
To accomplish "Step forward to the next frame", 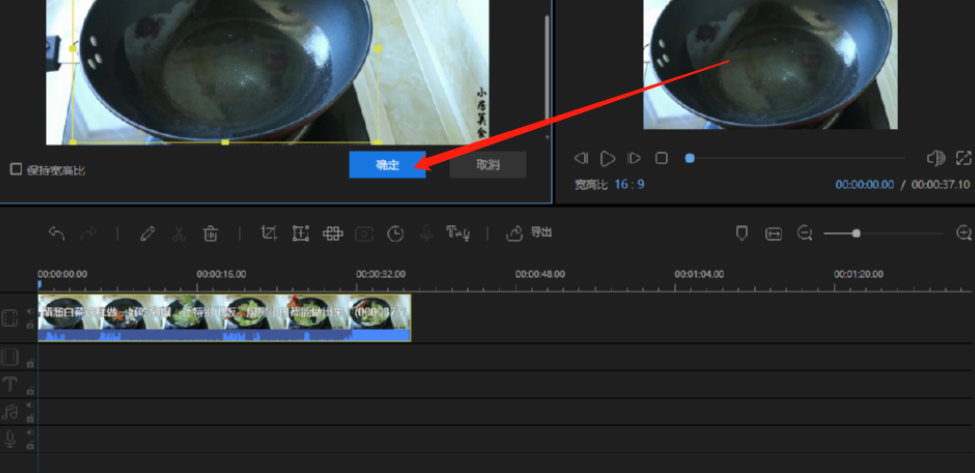I will pyautogui.click(x=634, y=158).
